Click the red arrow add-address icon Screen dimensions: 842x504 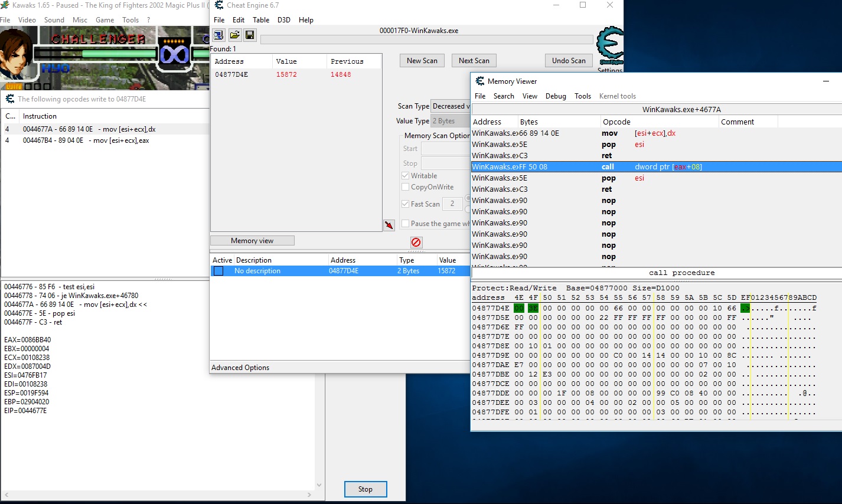(389, 225)
